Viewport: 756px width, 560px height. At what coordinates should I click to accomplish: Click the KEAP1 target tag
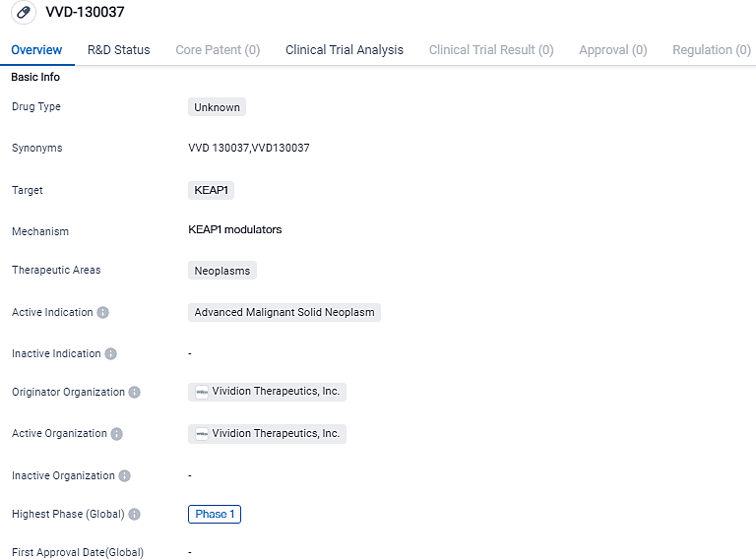click(212, 190)
